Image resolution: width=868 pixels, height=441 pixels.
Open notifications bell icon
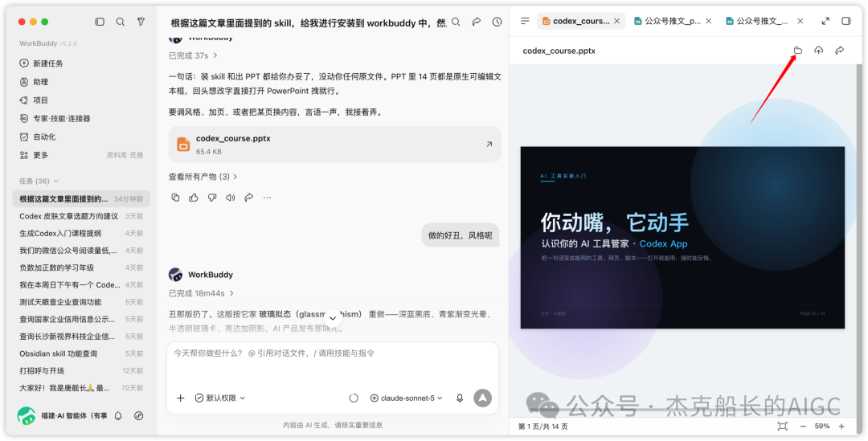(x=118, y=415)
